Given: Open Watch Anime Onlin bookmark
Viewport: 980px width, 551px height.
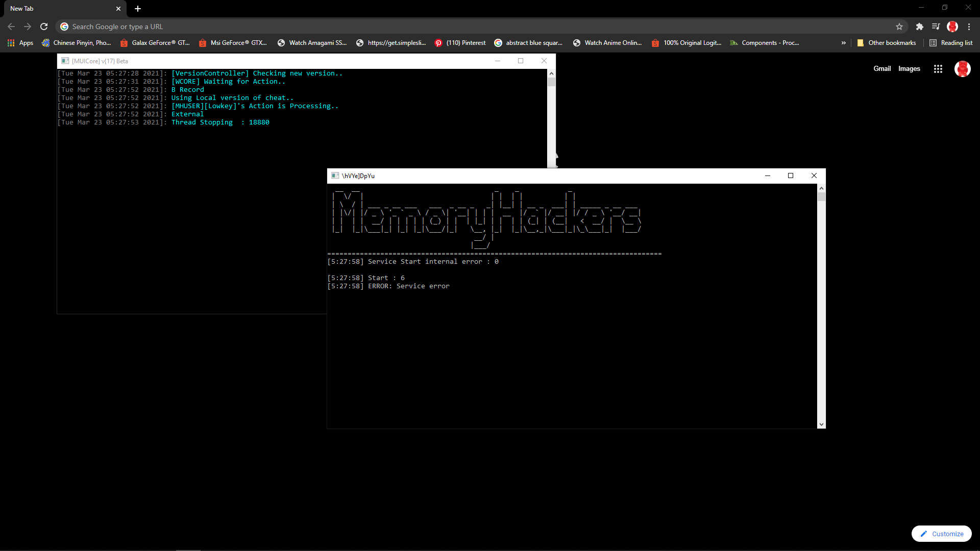Looking at the screenshot, I should click(x=607, y=43).
